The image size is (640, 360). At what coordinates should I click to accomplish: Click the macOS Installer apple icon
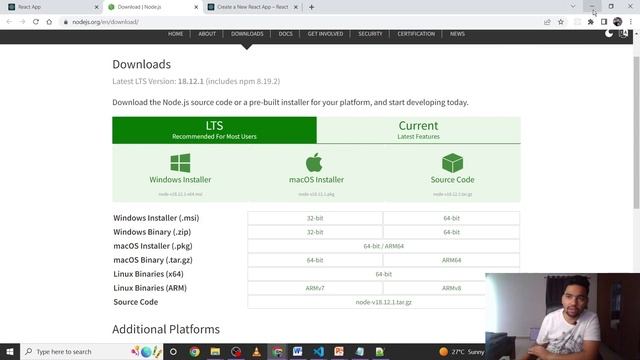[314, 162]
